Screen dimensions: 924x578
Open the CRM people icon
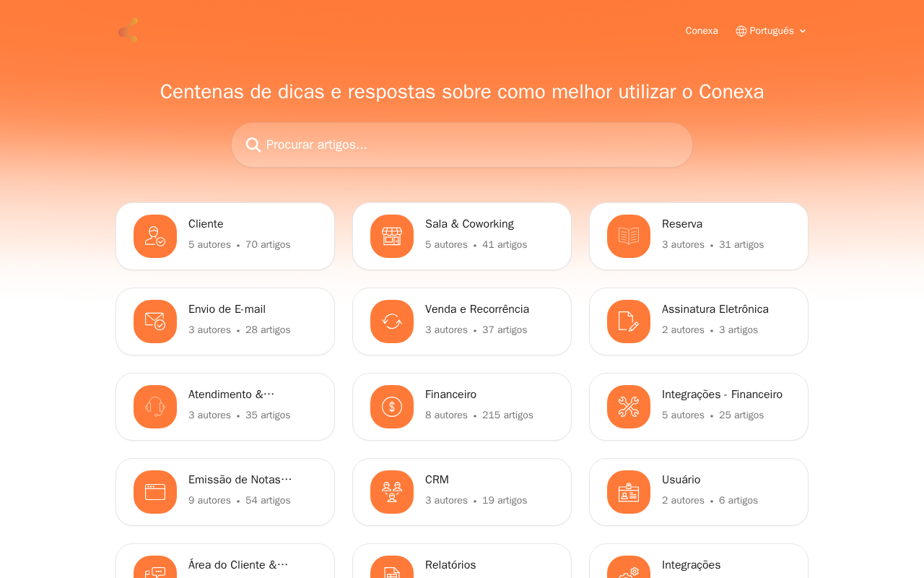click(x=392, y=492)
